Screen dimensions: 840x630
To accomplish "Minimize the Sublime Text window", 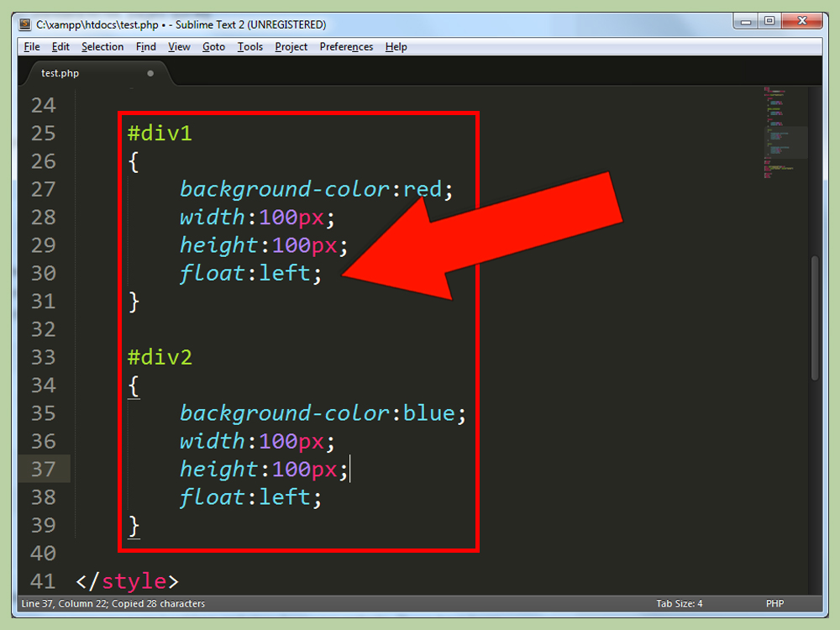I will [745, 22].
